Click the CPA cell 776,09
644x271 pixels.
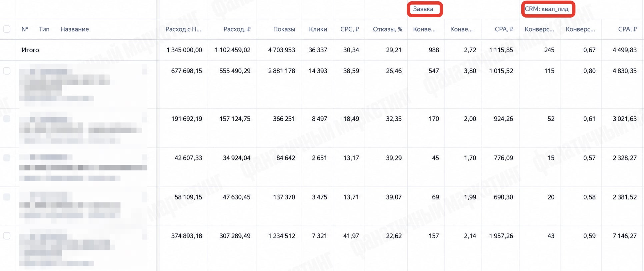click(x=504, y=158)
